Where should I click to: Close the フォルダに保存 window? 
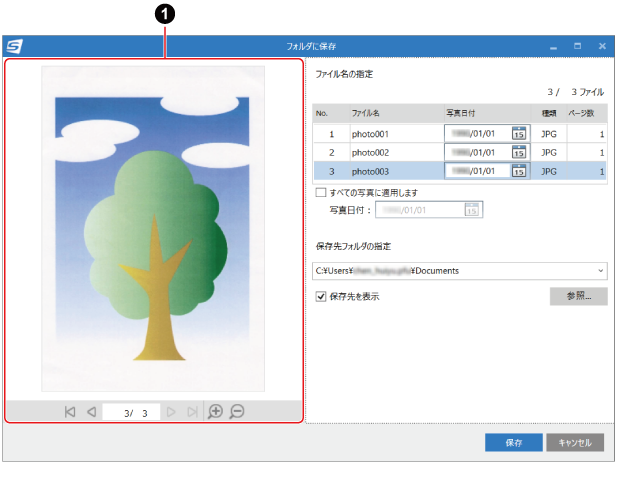602,46
